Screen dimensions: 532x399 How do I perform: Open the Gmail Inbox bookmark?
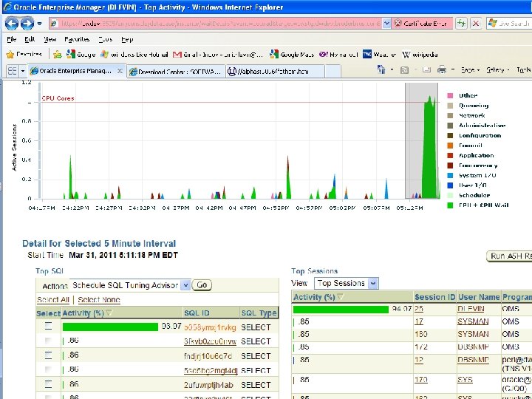tap(218, 54)
